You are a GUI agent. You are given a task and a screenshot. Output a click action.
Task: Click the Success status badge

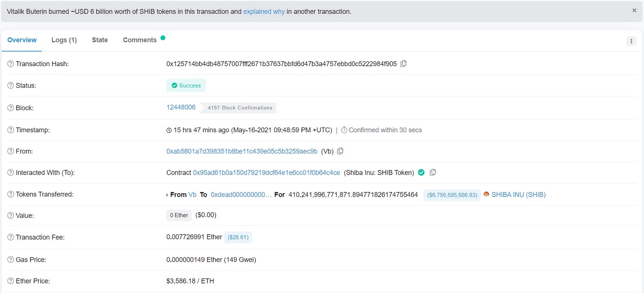(186, 85)
